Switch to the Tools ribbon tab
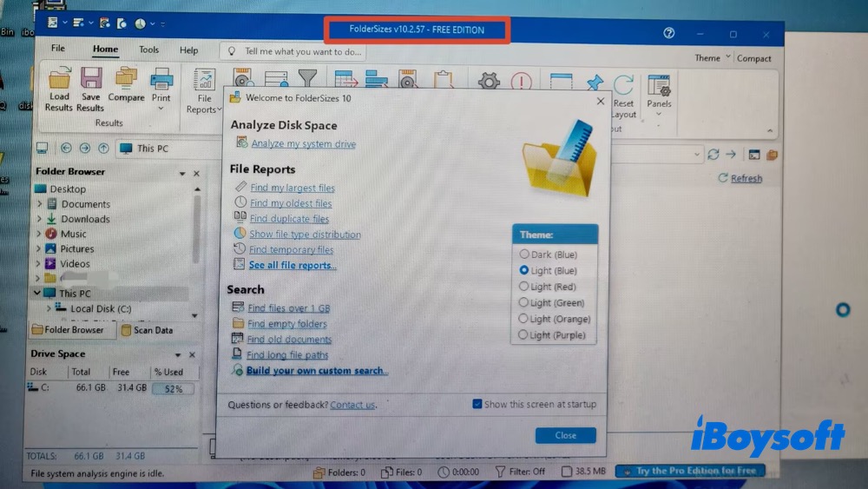868x489 pixels. [x=148, y=50]
